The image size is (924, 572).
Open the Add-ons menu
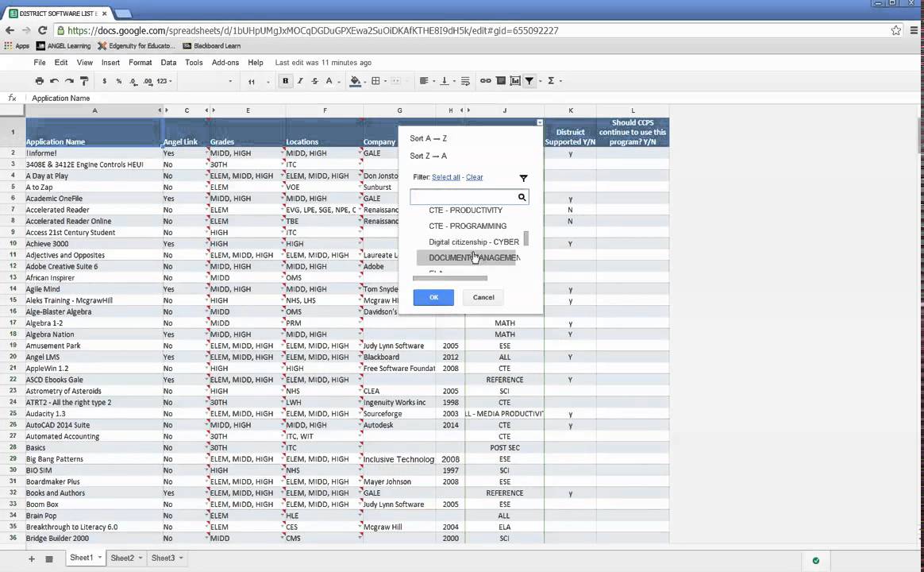click(x=225, y=63)
